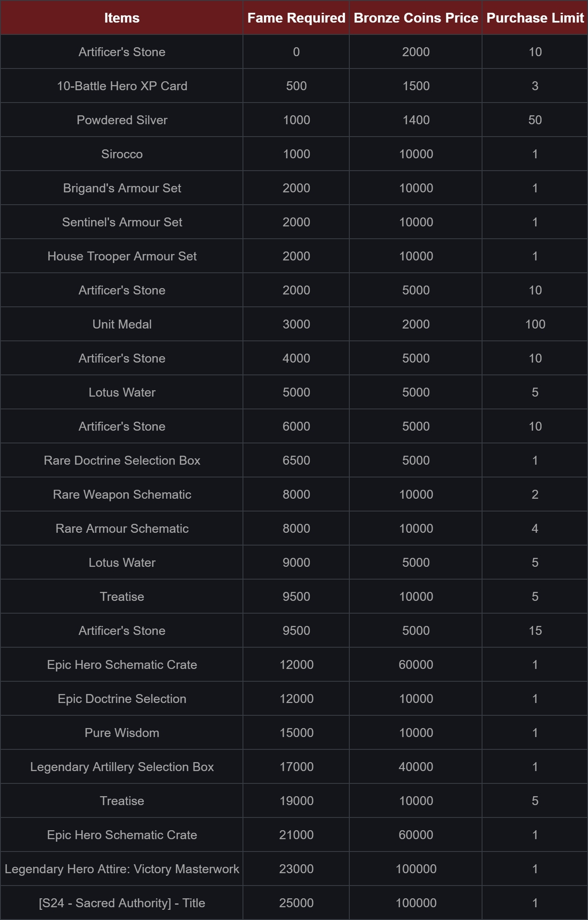Select the Powdered Silver row name

(x=122, y=120)
